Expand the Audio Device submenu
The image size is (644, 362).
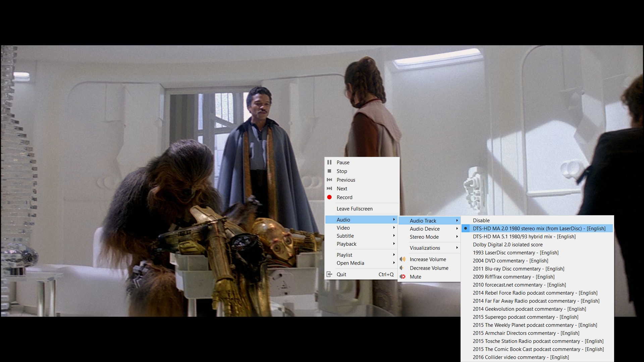tap(429, 229)
